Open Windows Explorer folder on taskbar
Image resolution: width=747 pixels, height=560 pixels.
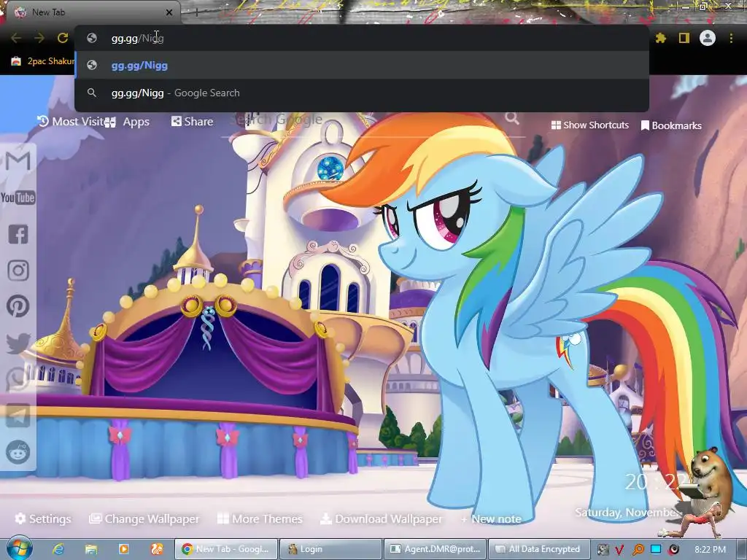pos(91,549)
